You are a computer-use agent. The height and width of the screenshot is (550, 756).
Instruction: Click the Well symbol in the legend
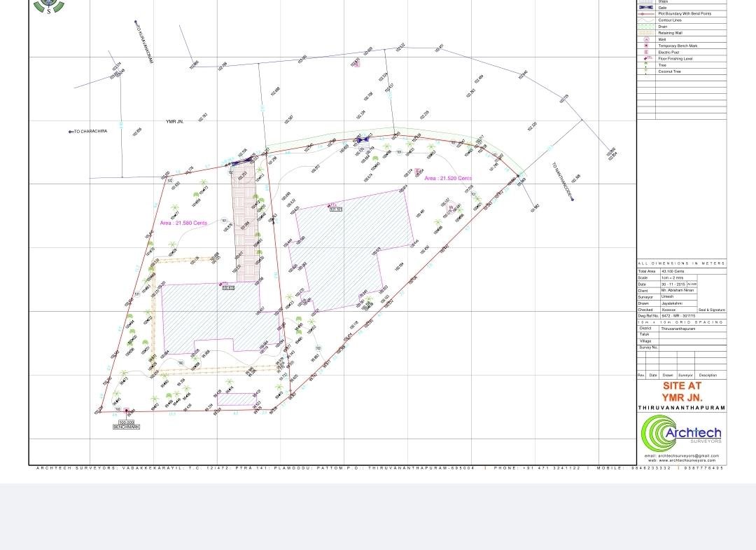click(x=646, y=39)
